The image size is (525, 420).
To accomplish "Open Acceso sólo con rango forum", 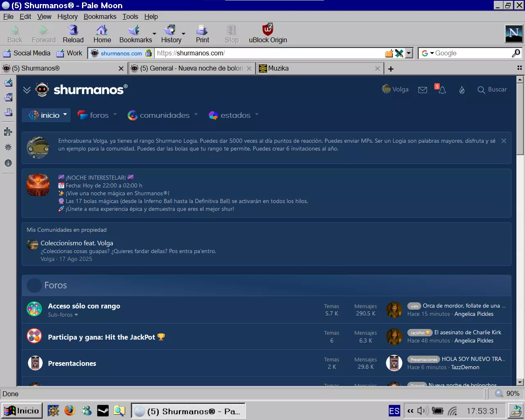I will click(84, 306).
